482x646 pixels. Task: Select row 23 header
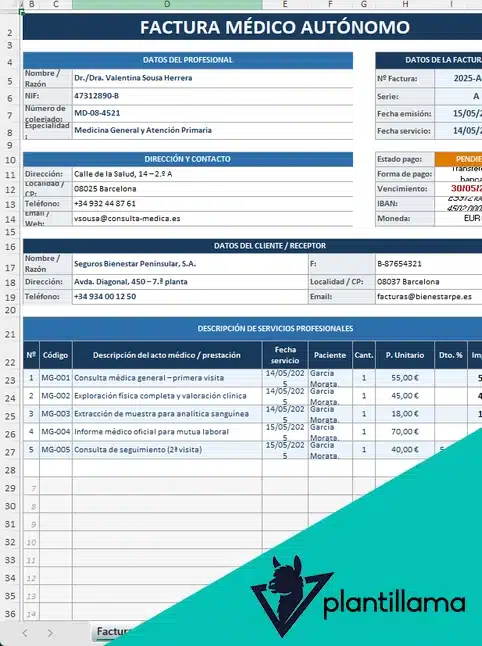pyautogui.click(x=10, y=379)
